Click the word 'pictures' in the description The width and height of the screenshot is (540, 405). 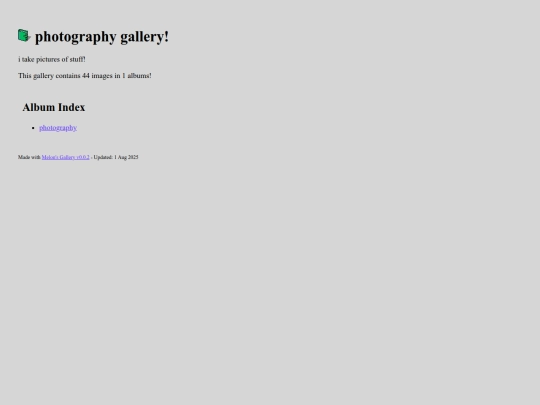[x=48, y=59]
